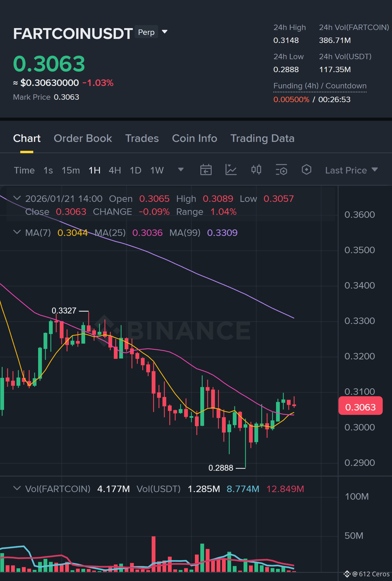The image size is (392, 581).
Task: Open the calendar date jump icon
Action: point(206,170)
